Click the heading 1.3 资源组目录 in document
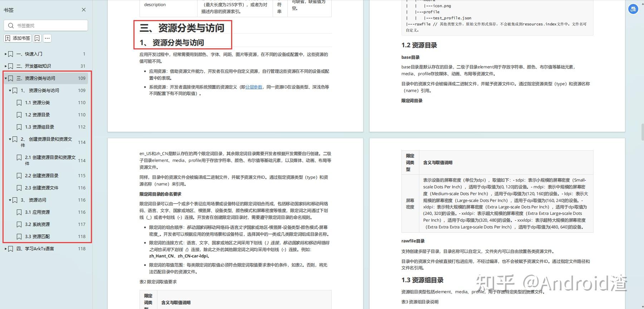The image size is (644, 309). tap(422, 280)
